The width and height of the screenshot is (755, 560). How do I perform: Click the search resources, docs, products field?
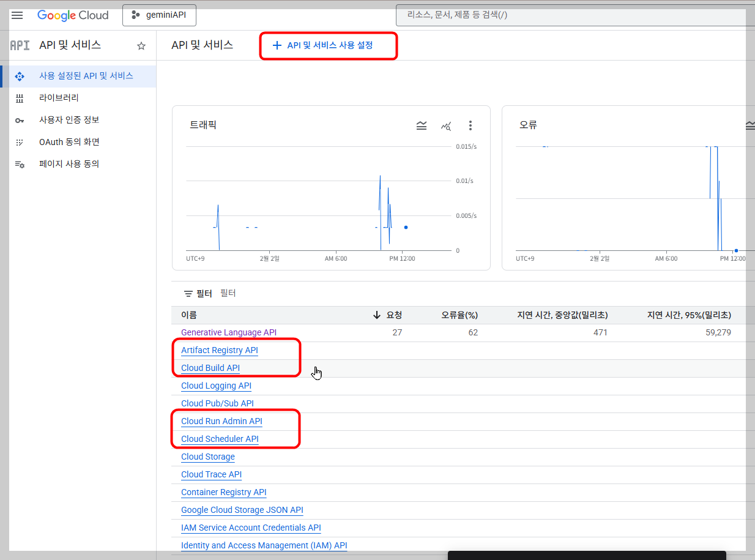tap(575, 15)
